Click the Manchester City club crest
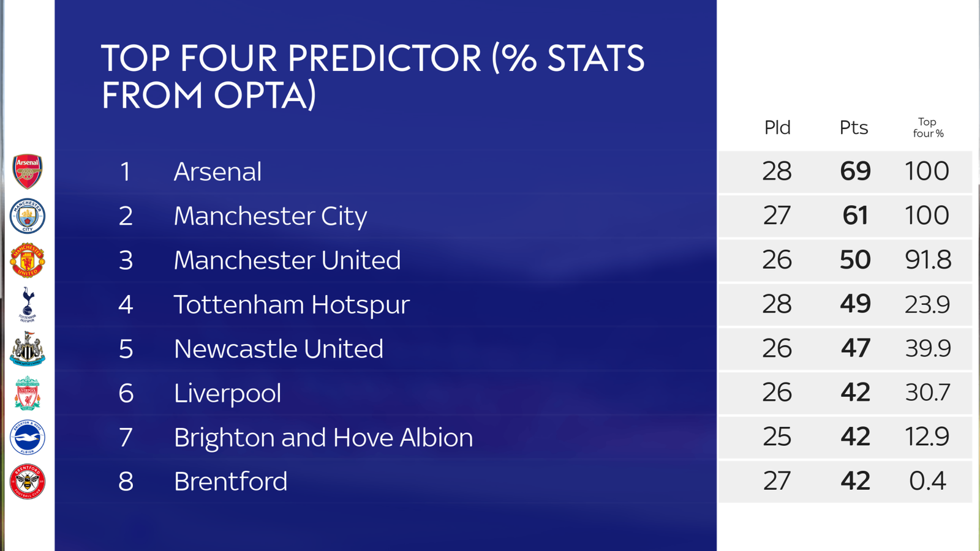Viewport: 980px width, 551px height. (x=28, y=216)
